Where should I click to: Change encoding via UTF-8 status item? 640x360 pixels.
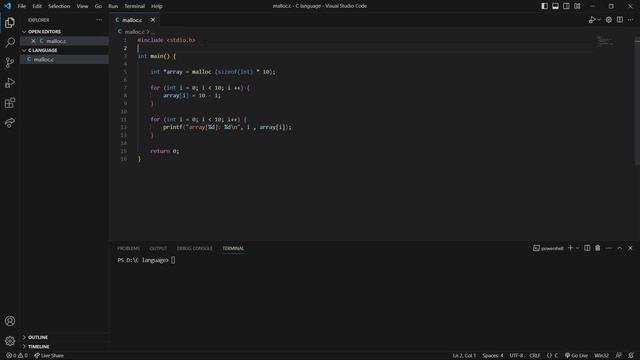click(516, 356)
